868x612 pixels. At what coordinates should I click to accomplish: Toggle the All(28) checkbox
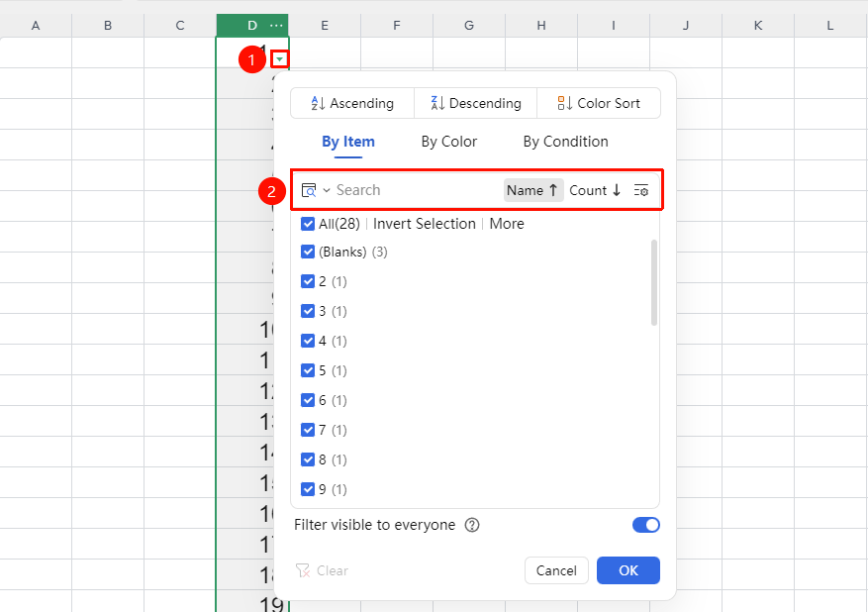[x=308, y=224]
